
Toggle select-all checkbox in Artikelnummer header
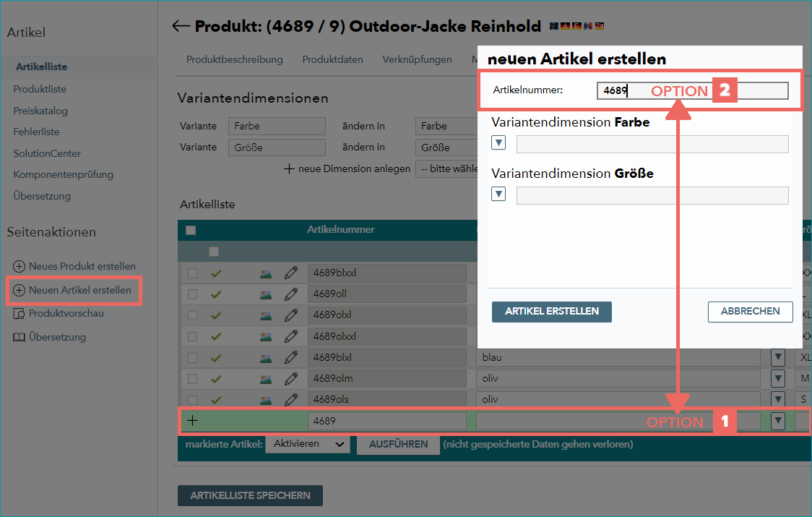(191, 230)
